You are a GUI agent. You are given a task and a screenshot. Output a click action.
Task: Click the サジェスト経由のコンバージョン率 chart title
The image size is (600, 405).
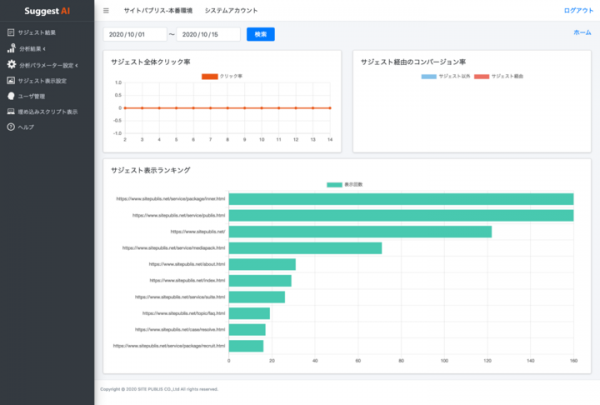tap(413, 62)
